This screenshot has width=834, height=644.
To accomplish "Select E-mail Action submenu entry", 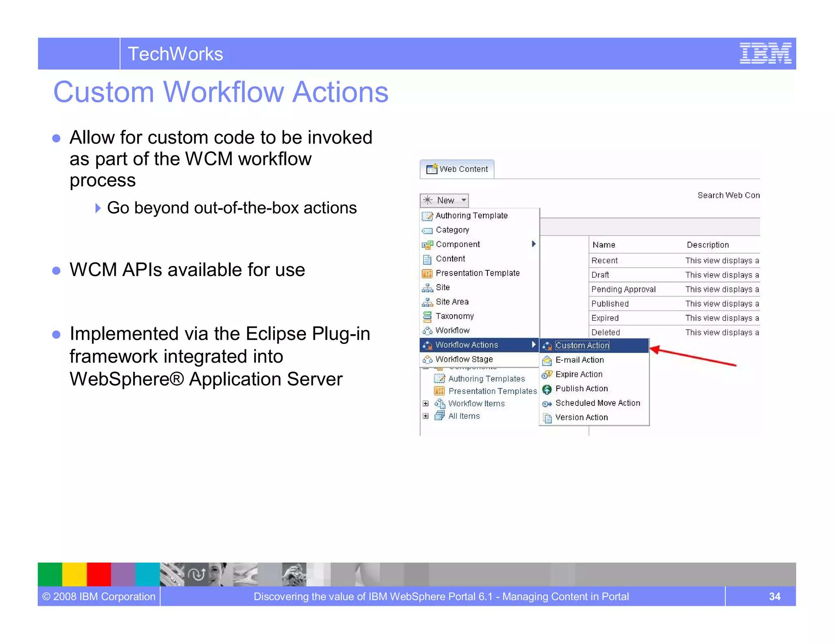I will click(594, 360).
